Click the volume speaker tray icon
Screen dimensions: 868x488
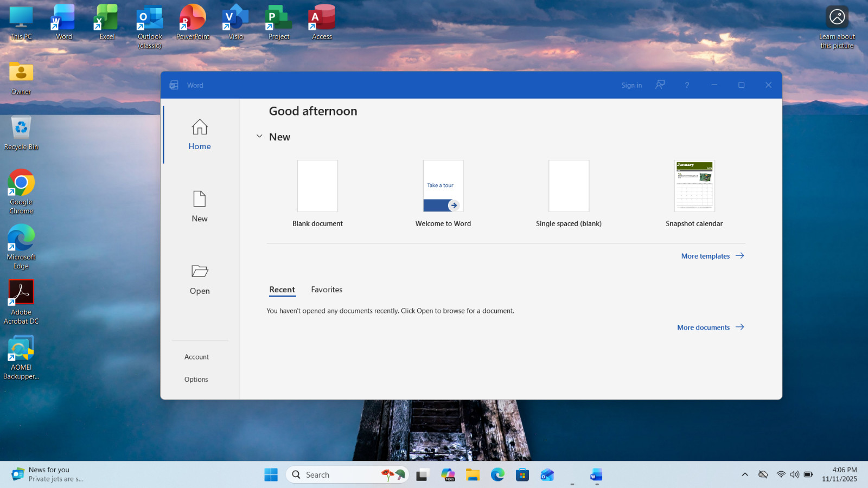pos(794,474)
